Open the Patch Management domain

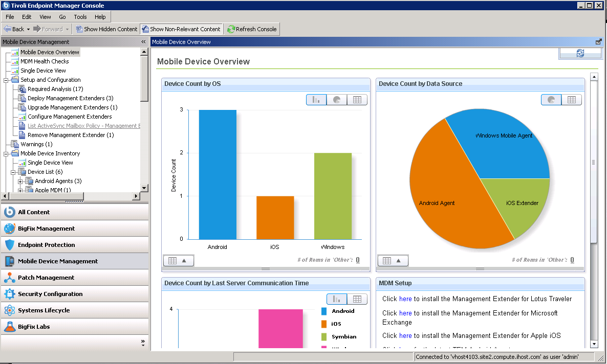tap(75, 278)
